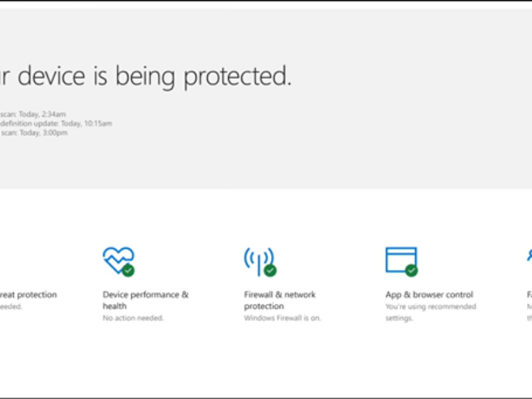Click green checkmark badge on browser window icon

pos(411,270)
